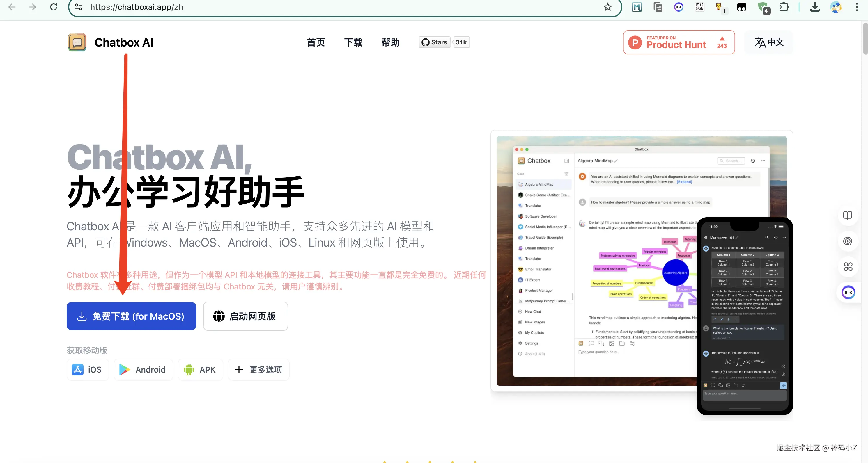Open the 帮助 nav item
Screen dimensions: 868x463
pos(390,42)
